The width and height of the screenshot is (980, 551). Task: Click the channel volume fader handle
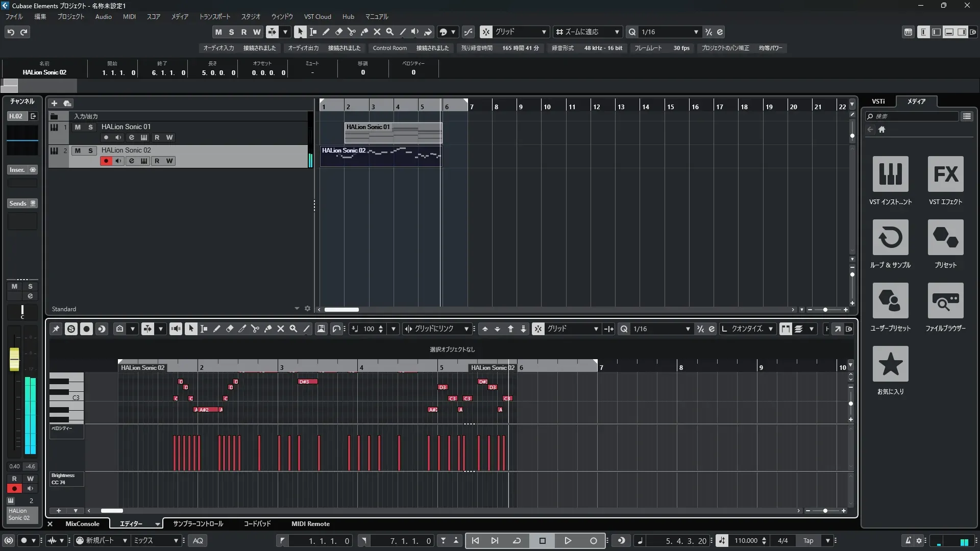pos(14,359)
